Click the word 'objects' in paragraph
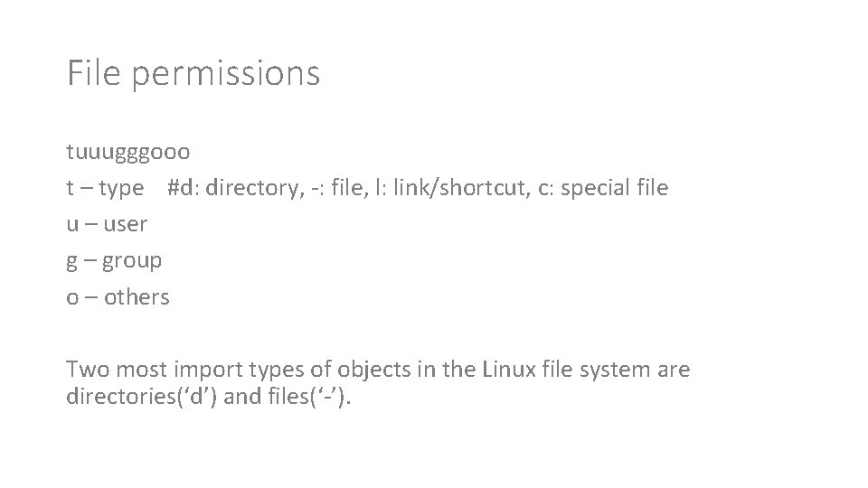 373,370
